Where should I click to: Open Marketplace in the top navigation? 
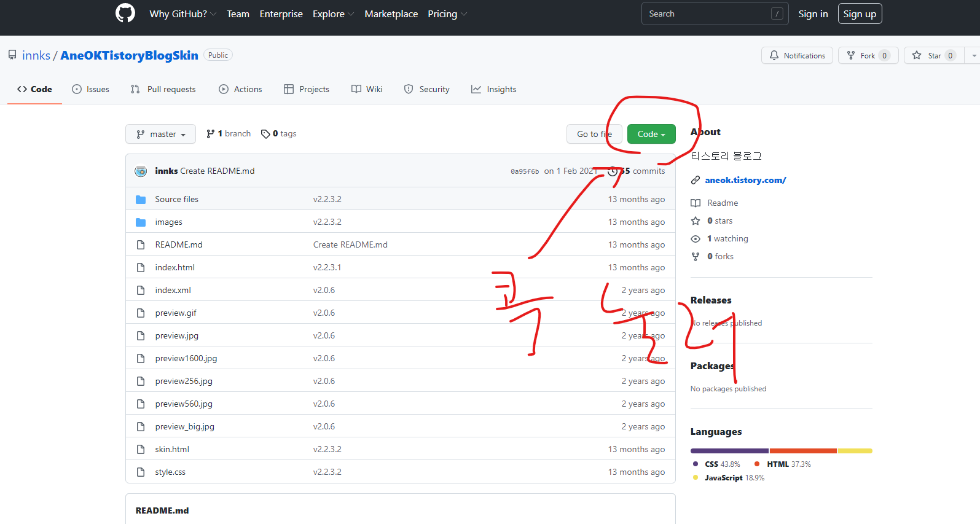click(391, 14)
